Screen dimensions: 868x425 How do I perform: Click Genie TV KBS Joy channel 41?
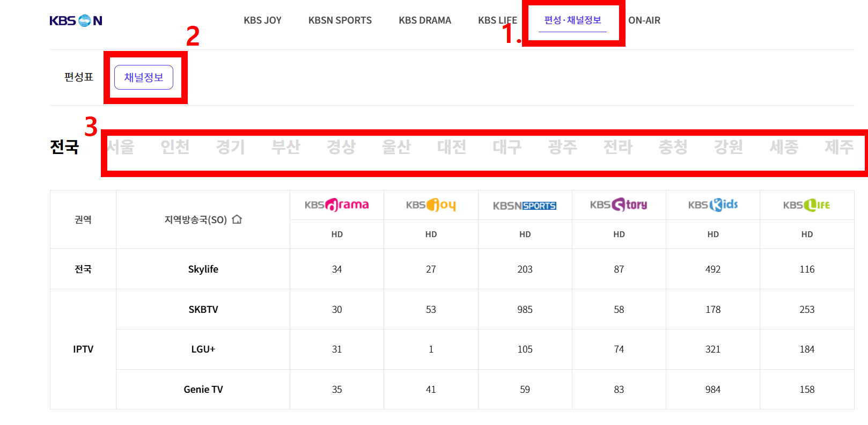pyautogui.click(x=431, y=390)
